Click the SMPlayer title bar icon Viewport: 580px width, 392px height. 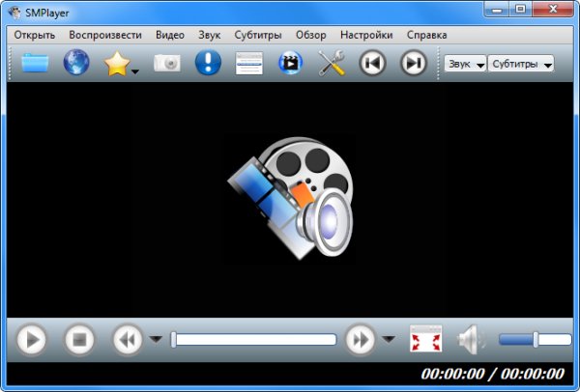(x=15, y=13)
